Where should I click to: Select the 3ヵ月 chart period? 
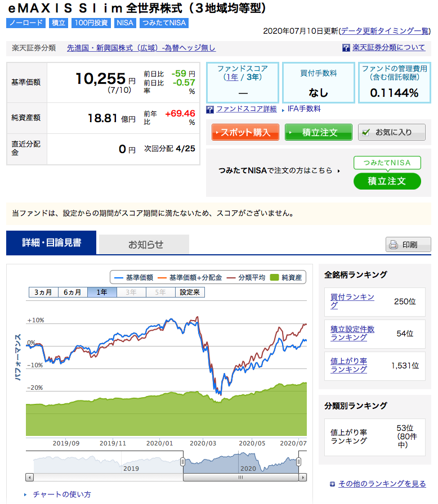(x=43, y=292)
